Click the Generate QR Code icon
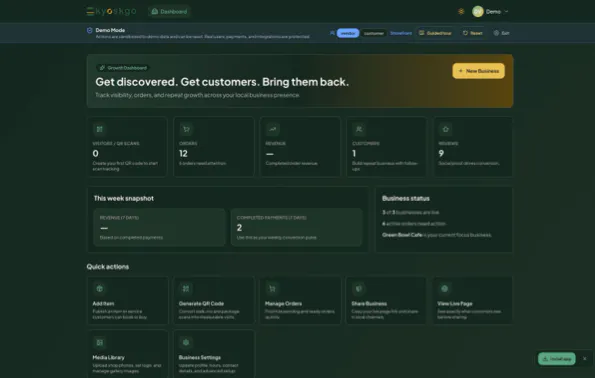 (186, 289)
